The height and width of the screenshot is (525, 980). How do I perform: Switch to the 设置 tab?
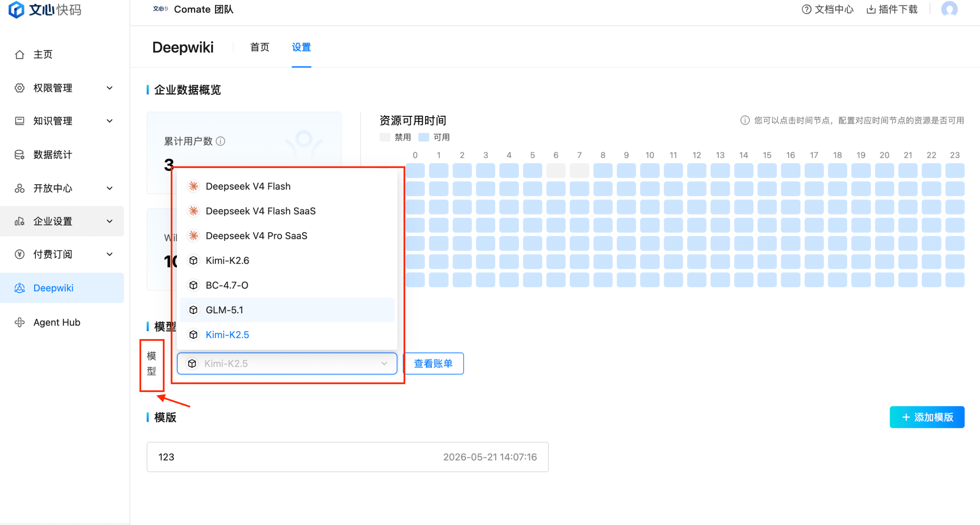301,47
